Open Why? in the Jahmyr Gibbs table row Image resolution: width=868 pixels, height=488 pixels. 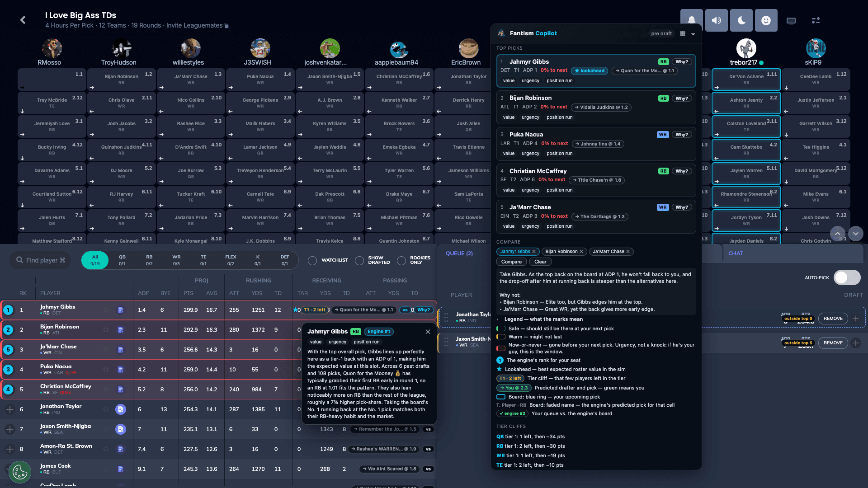(x=424, y=310)
